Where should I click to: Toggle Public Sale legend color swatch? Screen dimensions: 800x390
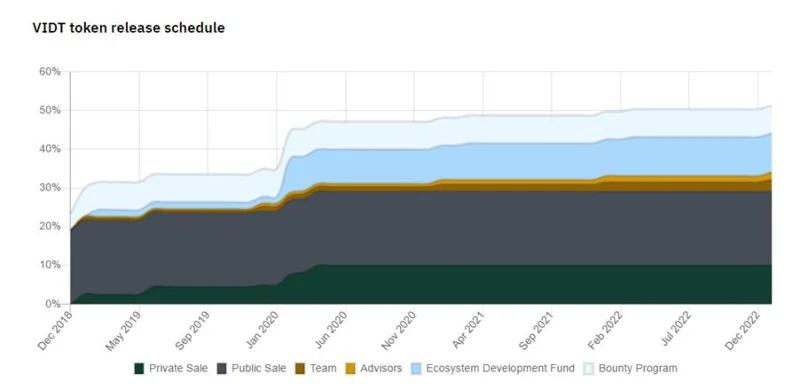coord(222,369)
